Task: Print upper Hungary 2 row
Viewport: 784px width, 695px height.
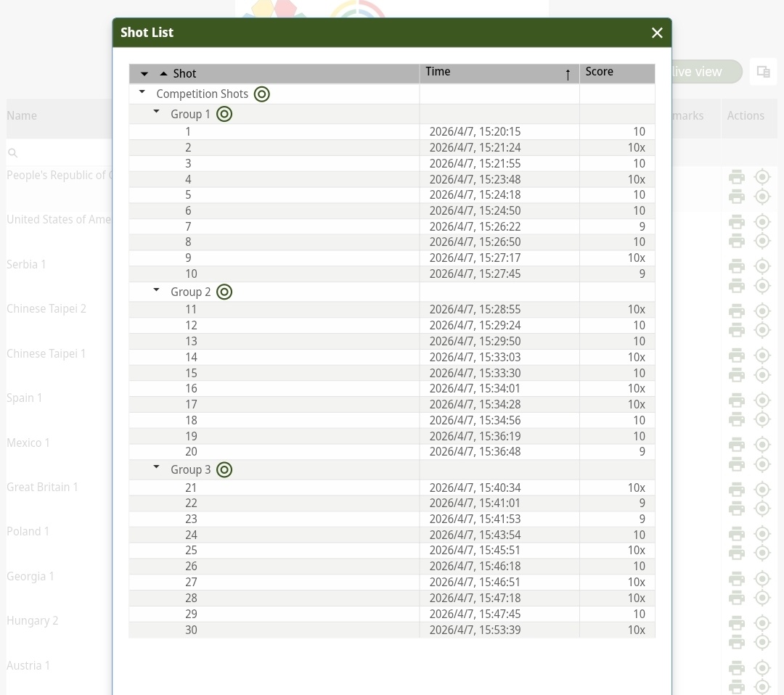Action: (737, 622)
